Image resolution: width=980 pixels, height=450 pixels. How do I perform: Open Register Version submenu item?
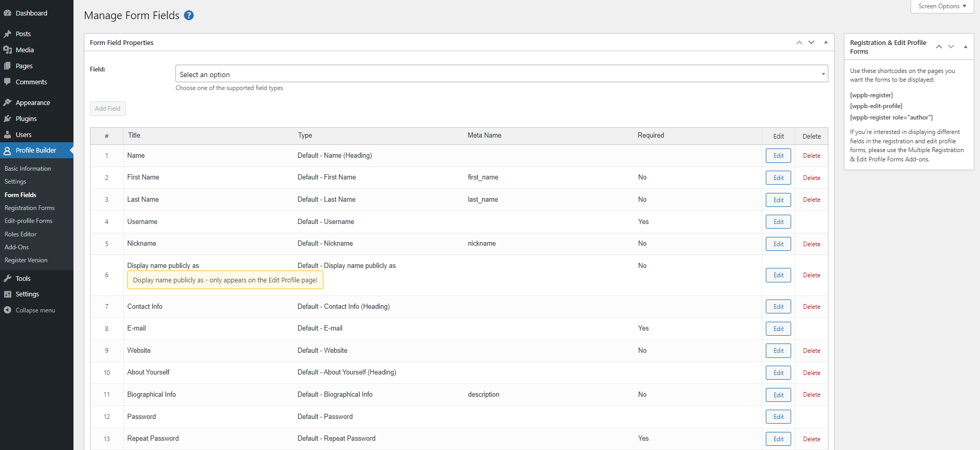(26, 260)
